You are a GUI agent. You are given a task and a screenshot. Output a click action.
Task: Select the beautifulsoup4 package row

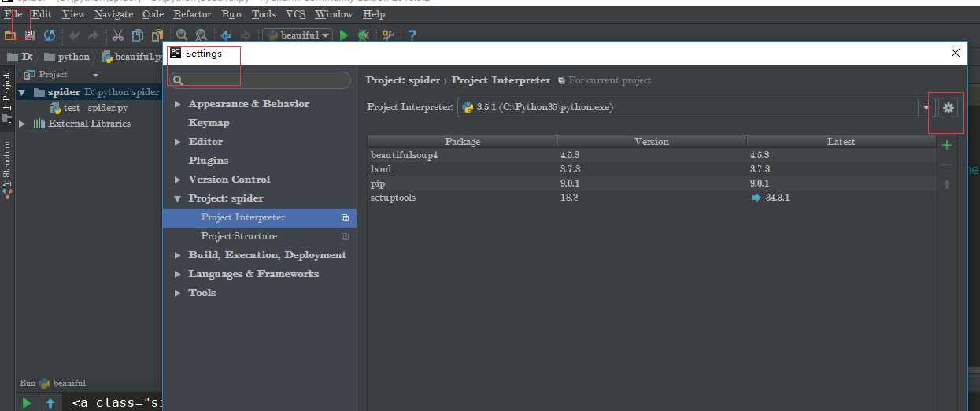tap(652, 155)
